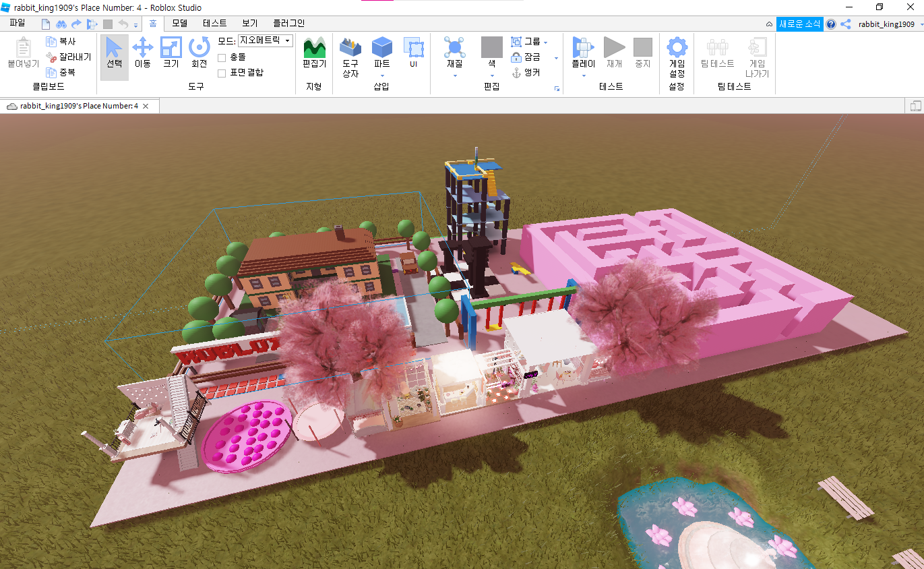Cut selection with 잘라내기
Image resolution: width=924 pixels, height=569 pixels.
pyautogui.click(x=68, y=57)
